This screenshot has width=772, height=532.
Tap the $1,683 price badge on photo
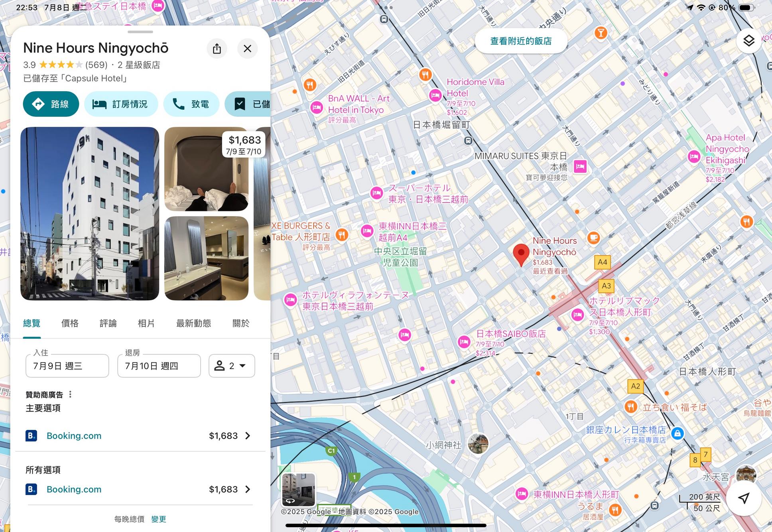coord(244,145)
